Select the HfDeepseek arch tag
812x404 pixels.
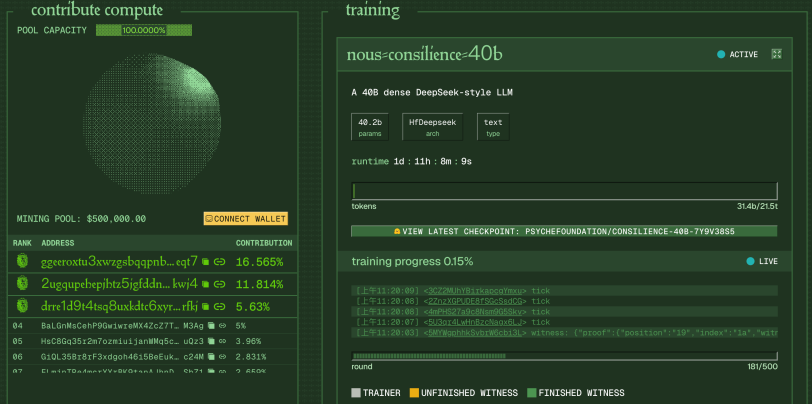[x=432, y=127]
